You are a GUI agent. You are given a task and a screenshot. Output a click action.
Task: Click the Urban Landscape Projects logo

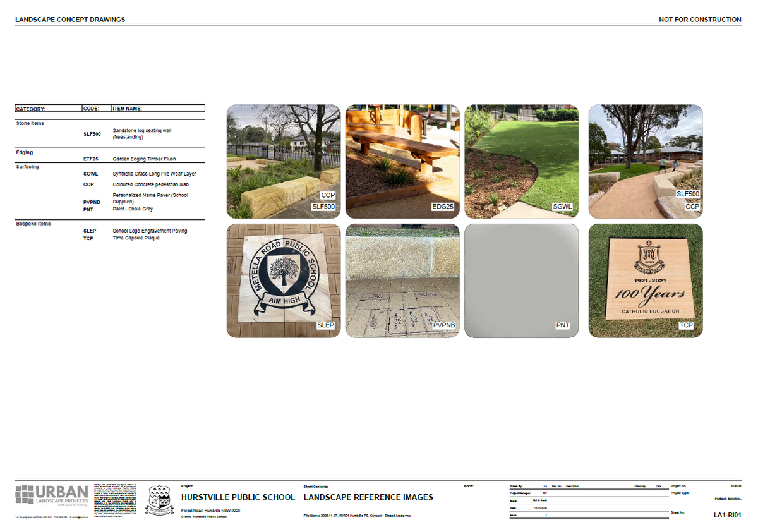tap(52, 496)
